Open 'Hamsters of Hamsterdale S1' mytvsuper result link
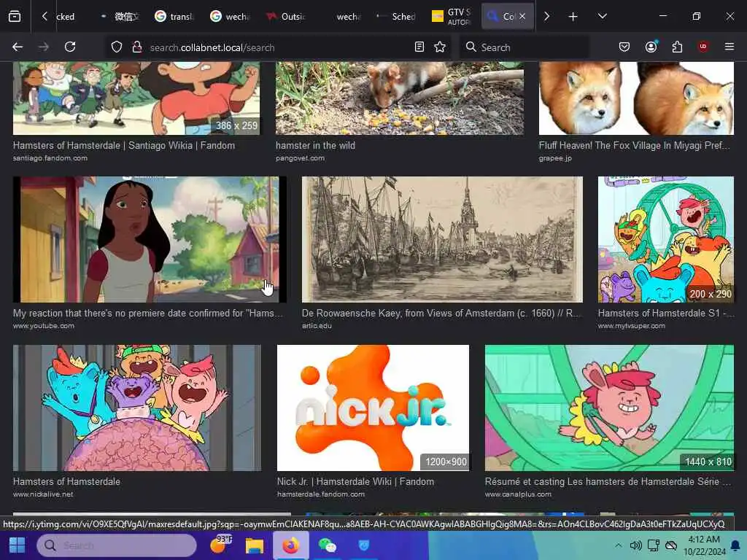 (x=666, y=314)
